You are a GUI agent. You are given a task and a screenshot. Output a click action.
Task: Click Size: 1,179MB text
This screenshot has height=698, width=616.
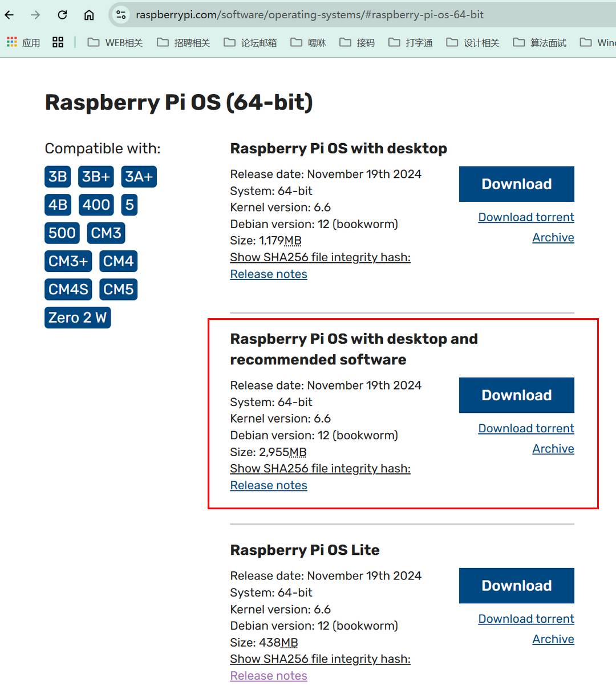point(266,241)
